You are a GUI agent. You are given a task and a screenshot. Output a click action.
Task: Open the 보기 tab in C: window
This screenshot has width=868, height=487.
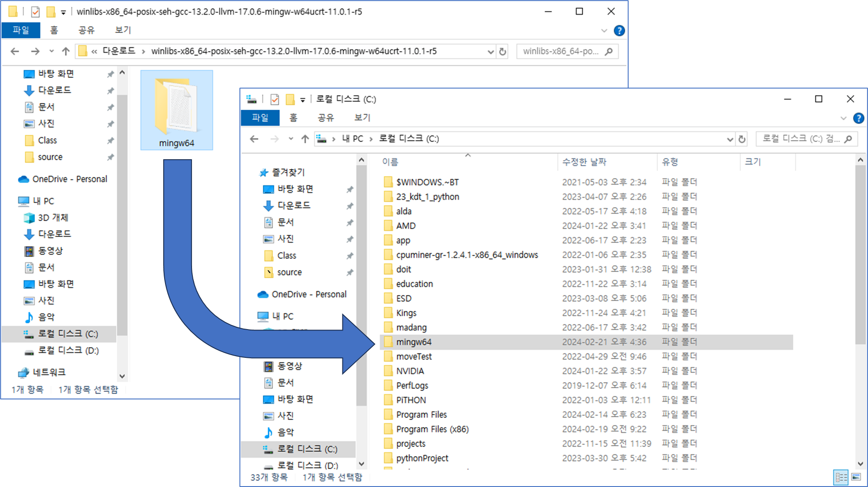(362, 118)
